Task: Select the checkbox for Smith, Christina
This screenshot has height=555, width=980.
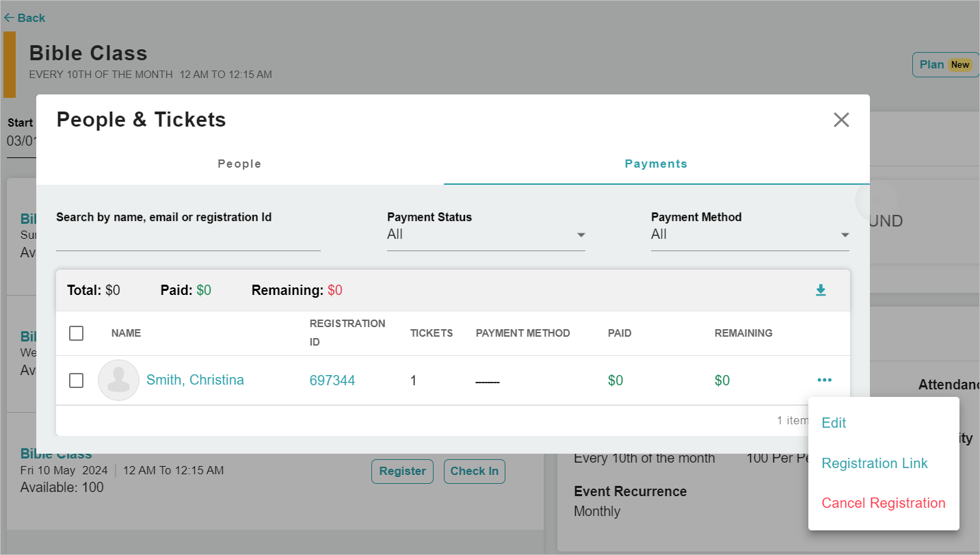Action: click(x=77, y=380)
